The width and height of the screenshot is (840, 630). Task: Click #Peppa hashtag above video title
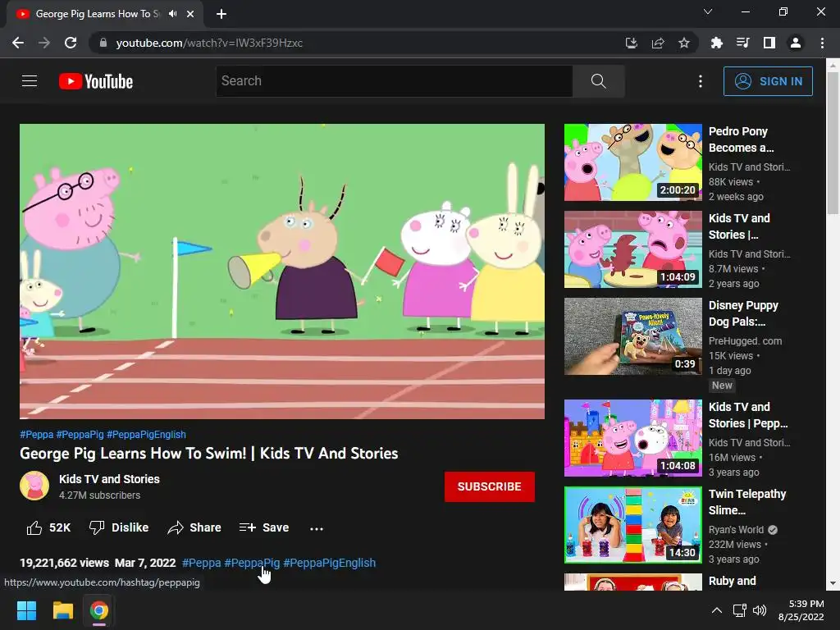[x=36, y=435]
